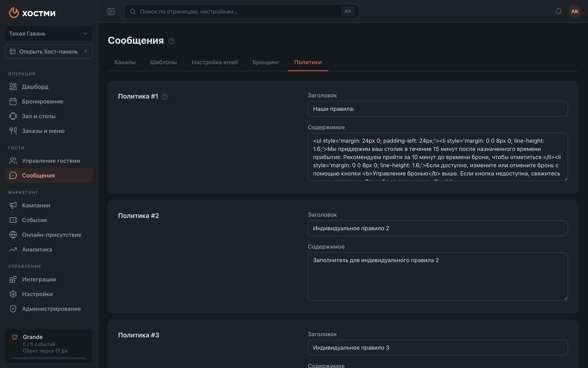
Task: Collapse the sidebar using the panel icon
Action: pos(111,11)
